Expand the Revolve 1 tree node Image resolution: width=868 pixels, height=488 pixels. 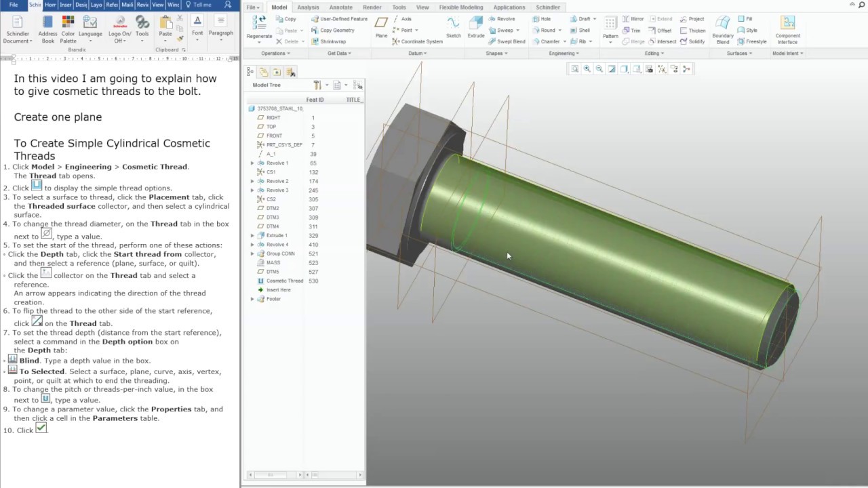[252, 163]
